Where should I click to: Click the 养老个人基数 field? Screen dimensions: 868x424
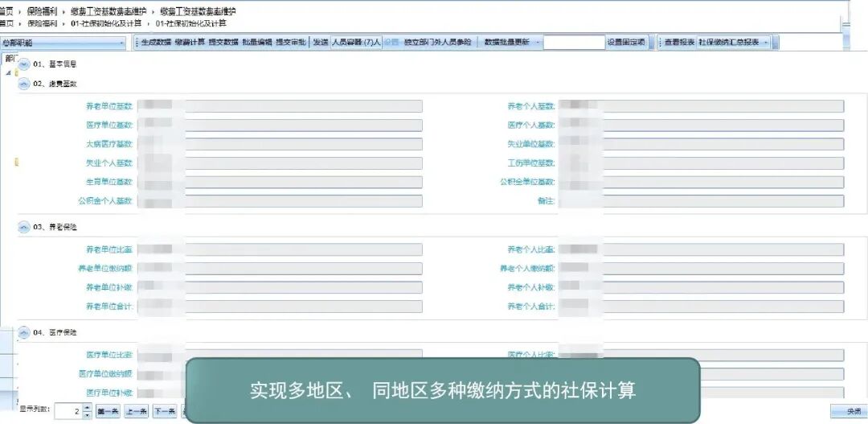point(702,106)
